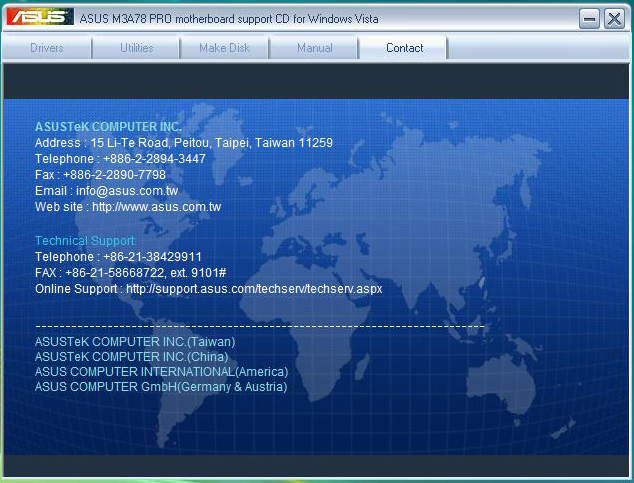Open the Utilities tab

coord(136,48)
